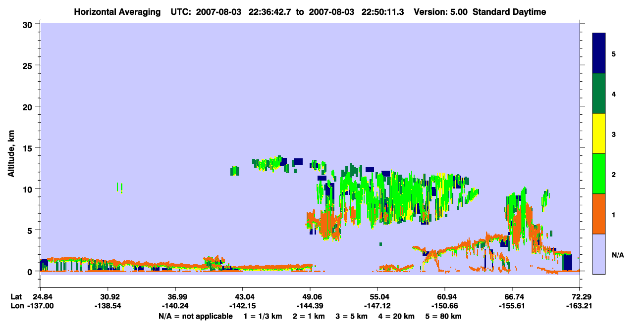Viewport: 644px width, 330px height.
Task: Click the longitude value -155.61
Action: pos(512,306)
